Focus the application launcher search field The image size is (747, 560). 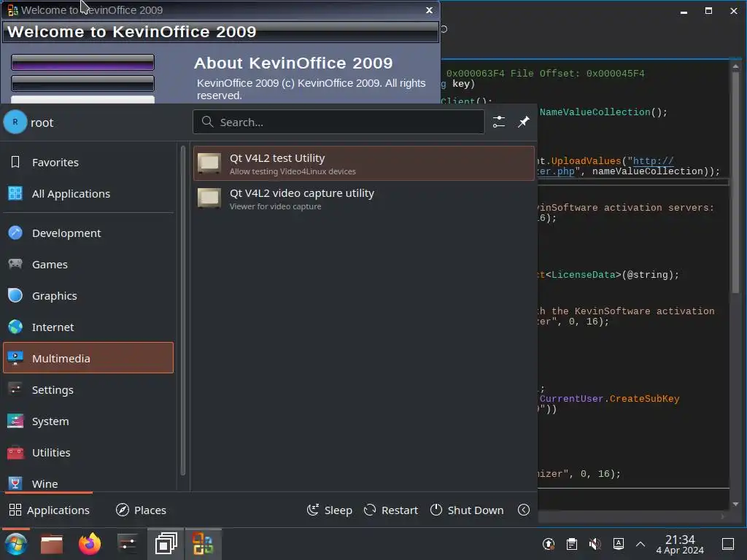click(338, 122)
